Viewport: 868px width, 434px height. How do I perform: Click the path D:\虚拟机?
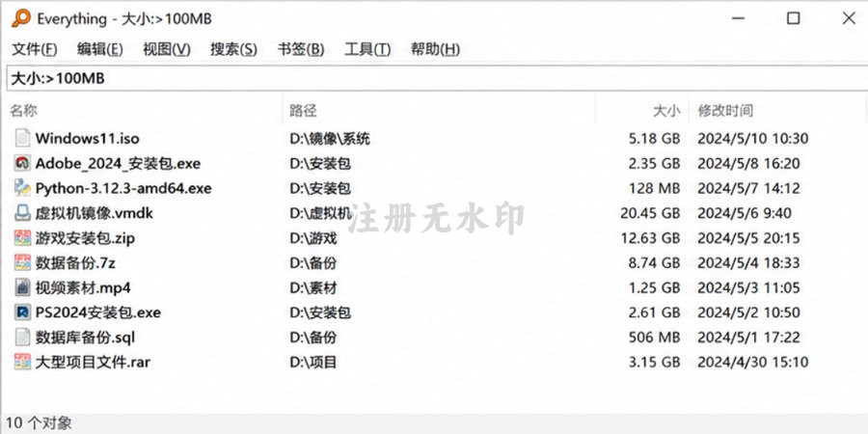pyautogui.click(x=320, y=213)
